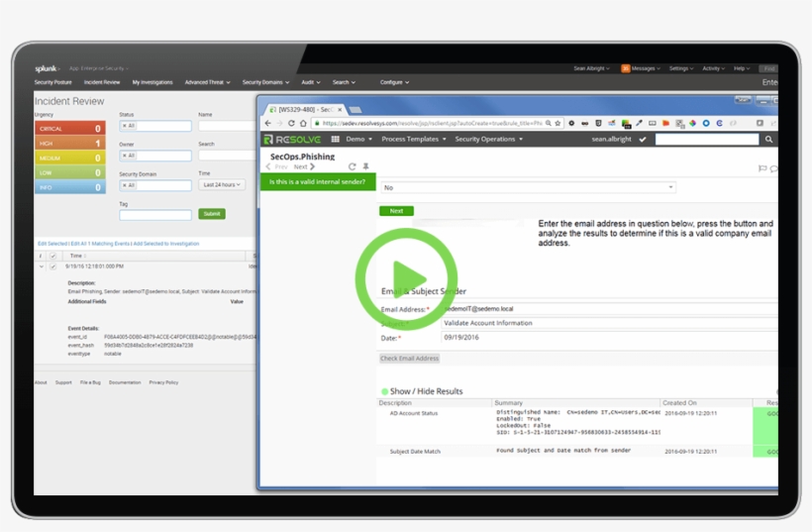Open the Resolve apps grid icon
This screenshot has height=532, width=812.
point(335,139)
